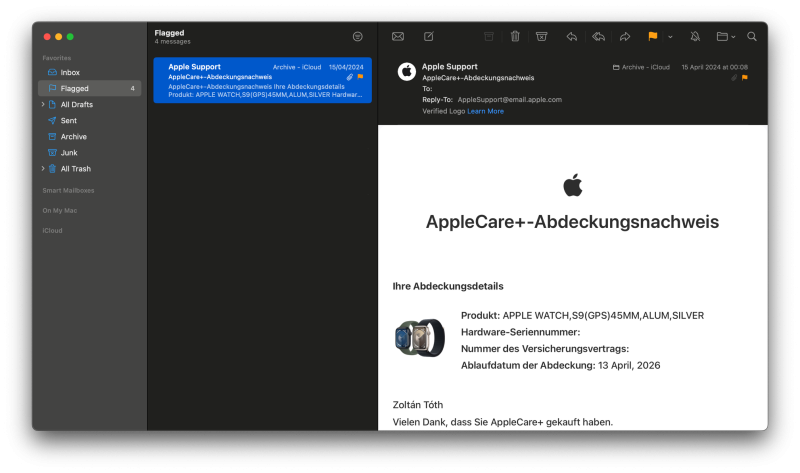Compose a new message
Viewport: 800px width, 473px height.
429,36
